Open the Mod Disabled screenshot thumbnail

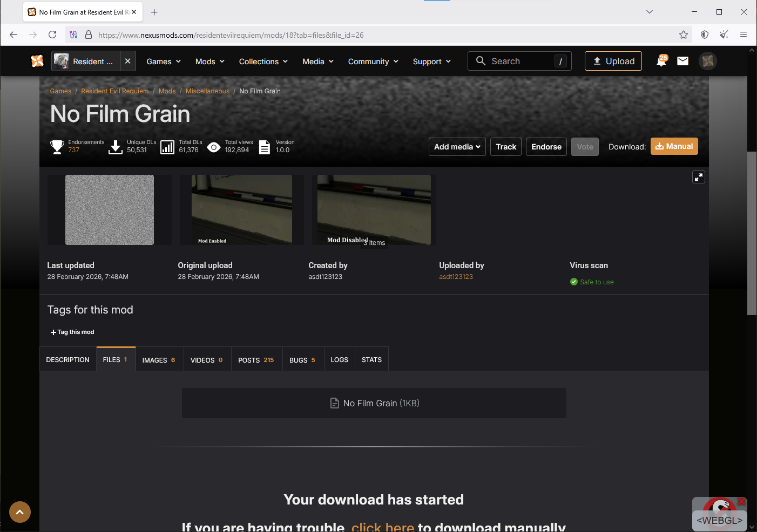(x=374, y=210)
